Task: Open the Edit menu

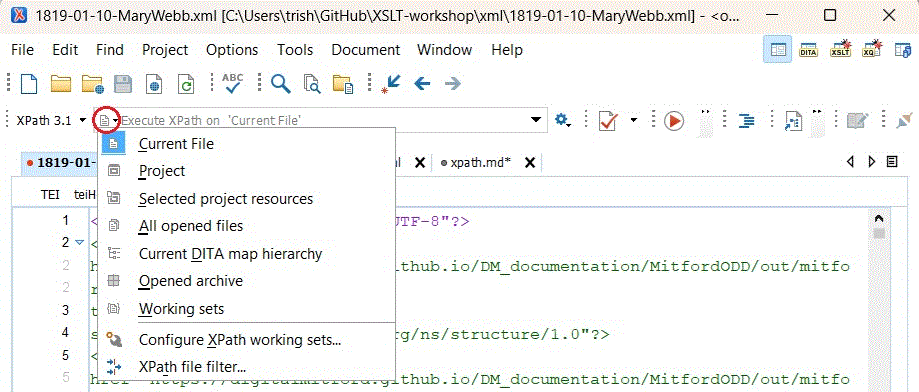Action: coord(65,50)
